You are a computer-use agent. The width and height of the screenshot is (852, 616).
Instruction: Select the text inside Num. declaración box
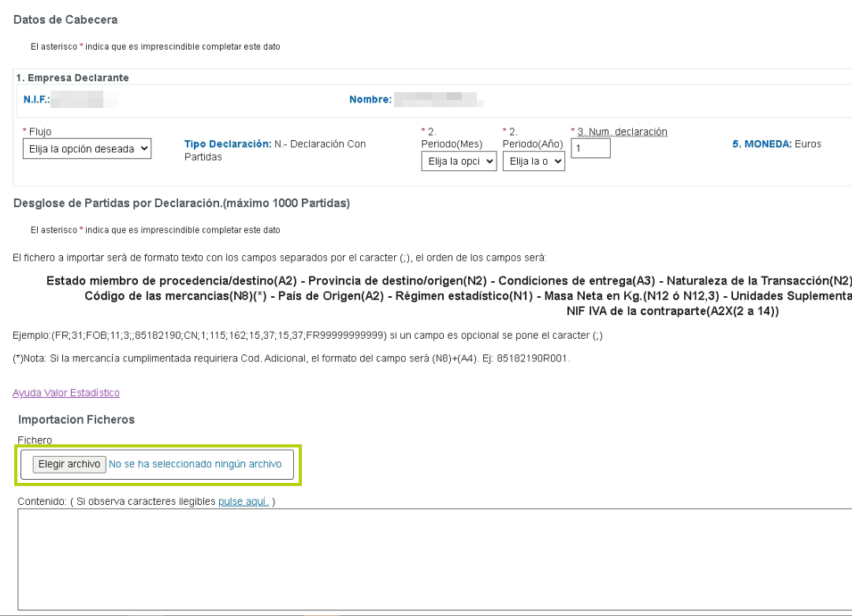(590, 148)
